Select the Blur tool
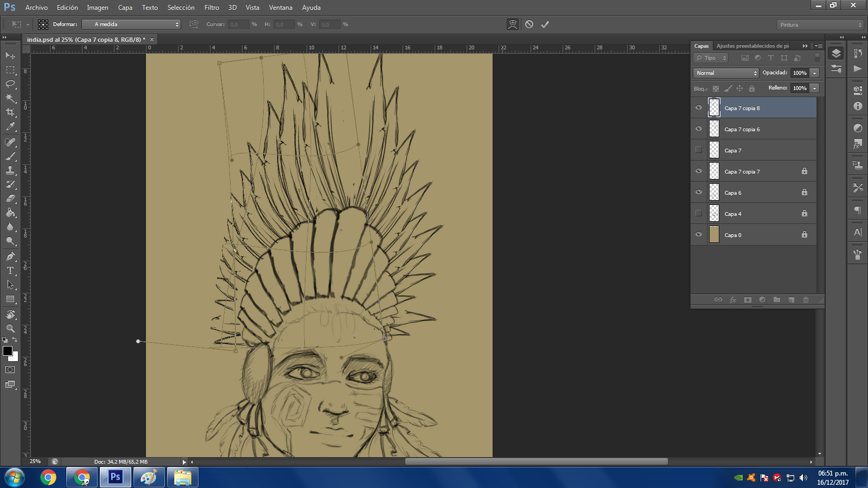868x488 pixels. pyautogui.click(x=10, y=227)
